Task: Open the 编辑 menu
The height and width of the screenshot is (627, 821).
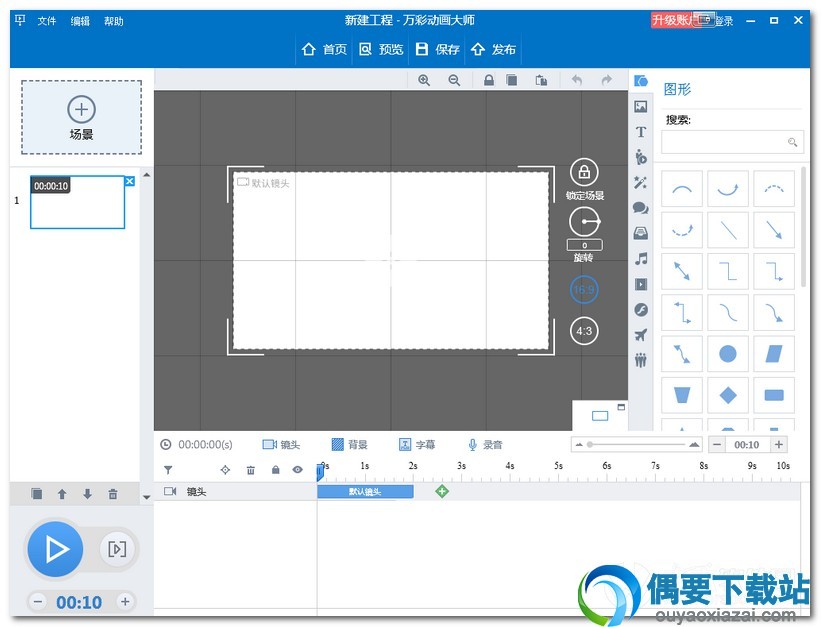Action: click(x=80, y=21)
